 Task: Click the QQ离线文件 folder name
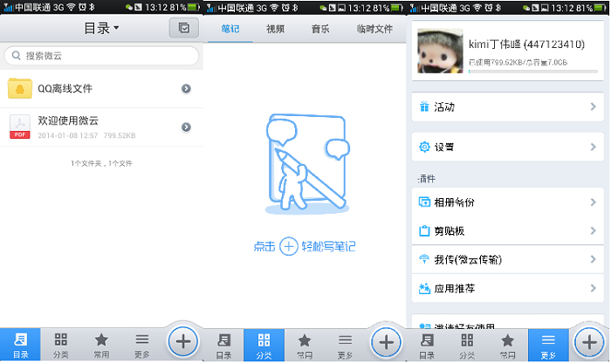pos(65,88)
